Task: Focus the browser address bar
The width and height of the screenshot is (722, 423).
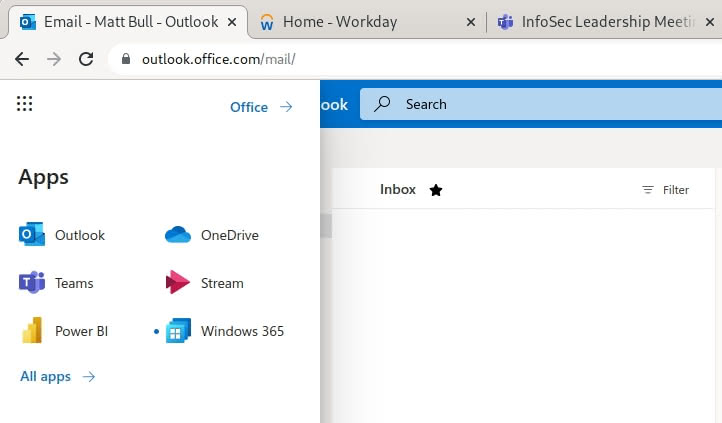Action: point(414,59)
